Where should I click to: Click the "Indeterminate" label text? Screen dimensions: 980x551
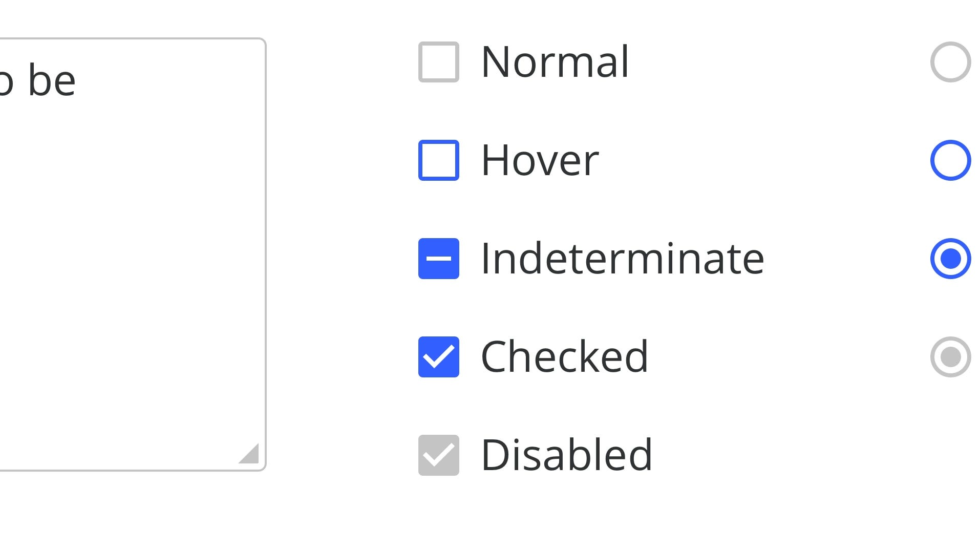click(x=623, y=259)
